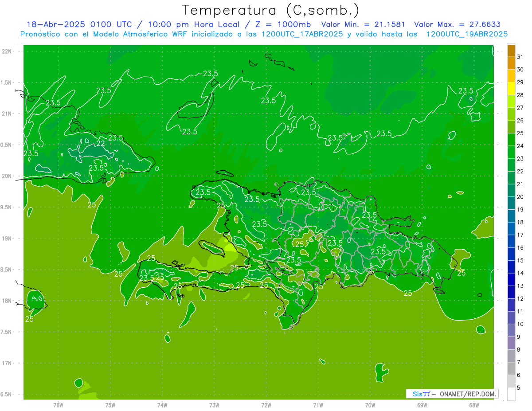The width and height of the screenshot is (532, 411).
Task: Click the bright yellow swatch between 28 and 29
Action: point(511,89)
